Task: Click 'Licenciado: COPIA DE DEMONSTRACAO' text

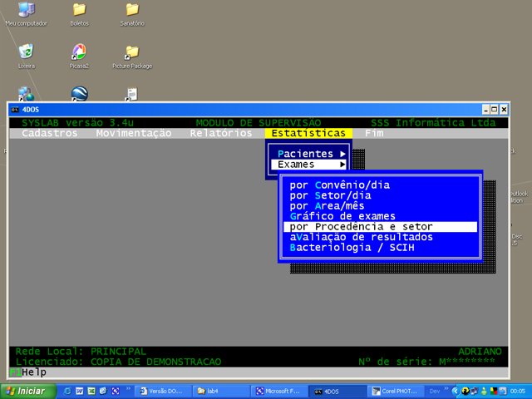Action: click(x=118, y=362)
